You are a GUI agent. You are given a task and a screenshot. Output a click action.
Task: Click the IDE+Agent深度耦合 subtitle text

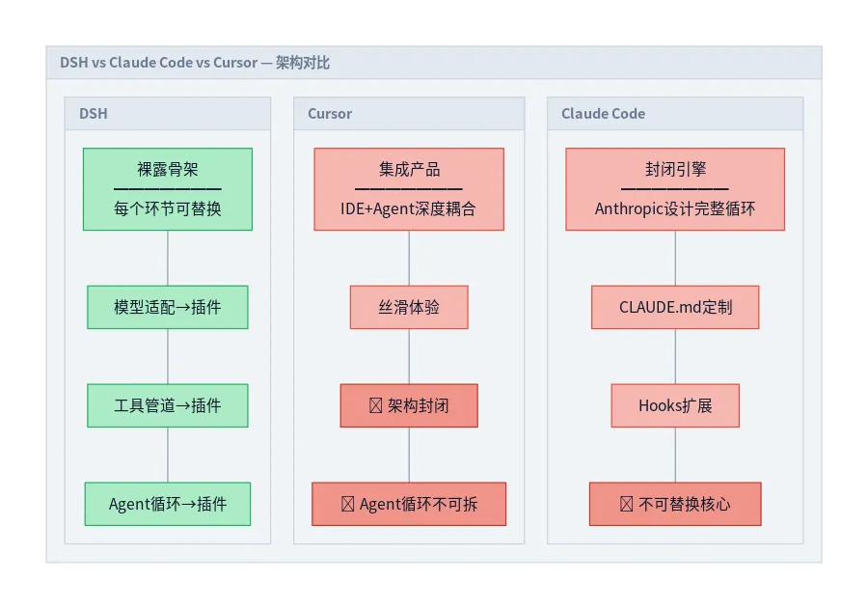408,208
